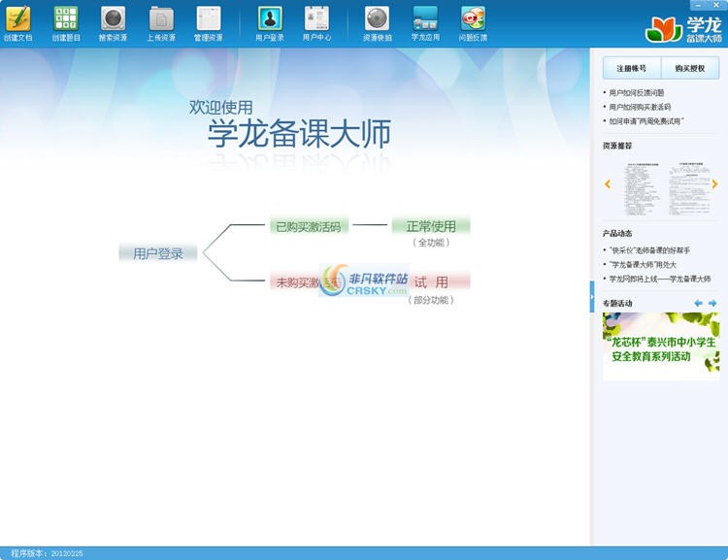Click the （部分功能） caption
728x560 pixels.
431,300
